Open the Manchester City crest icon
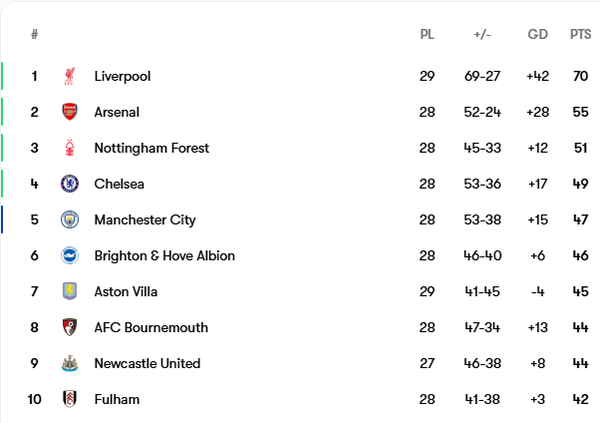600x423 pixels. pyautogui.click(x=70, y=220)
